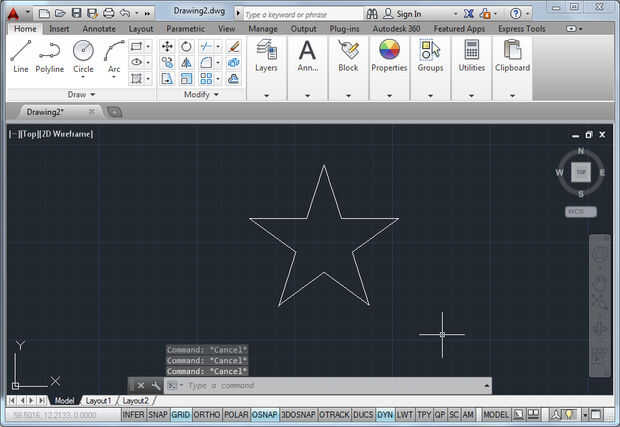Select the Line tool

click(x=21, y=54)
